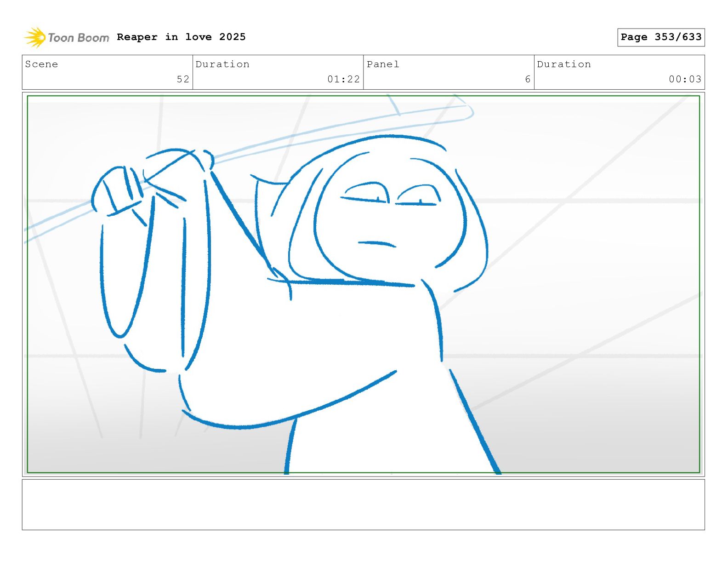The width and height of the screenshot is (728, 563).
Task: Click the storyboard panel drawing thumbnail
Action: coord(364,284)
